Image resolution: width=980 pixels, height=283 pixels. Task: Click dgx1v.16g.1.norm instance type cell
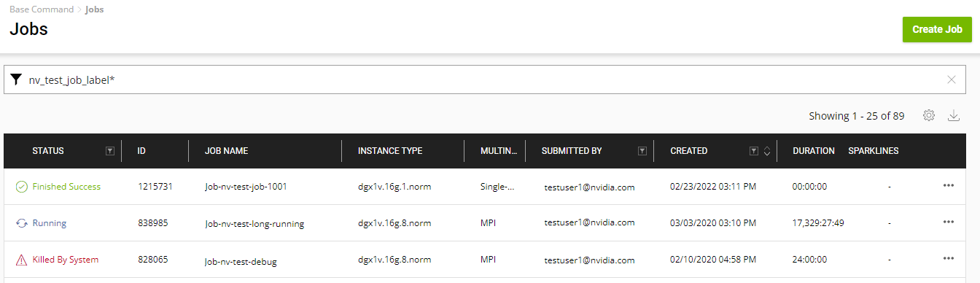point(394,187)
